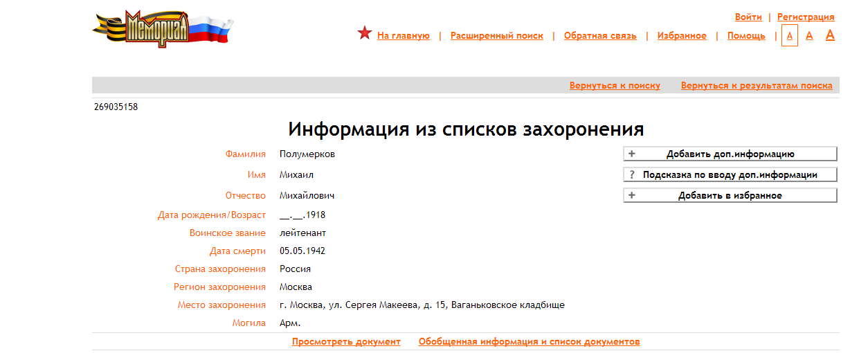Open Избранное in top navigation
This screenshot has width=868, height=353.
click(682, 36)
